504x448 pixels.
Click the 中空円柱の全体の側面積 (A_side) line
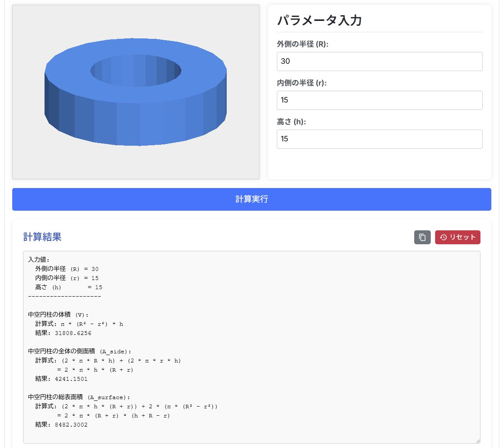click(x=79, y=351)
